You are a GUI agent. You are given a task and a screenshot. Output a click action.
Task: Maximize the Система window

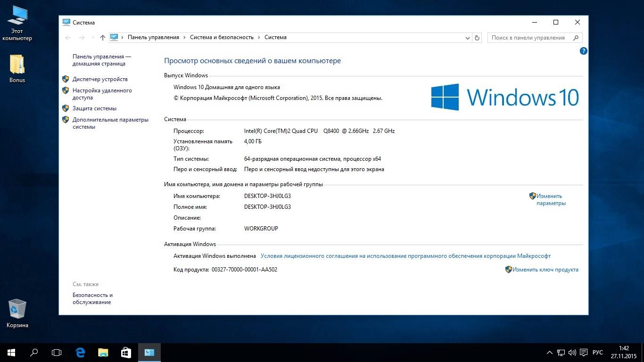click(556, 22)
